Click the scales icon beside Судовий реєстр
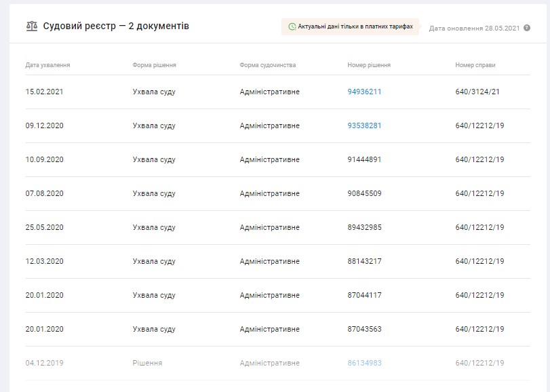The height and width of the screenshot is (392, 550). pyautogui.click(x=31, y=26)
